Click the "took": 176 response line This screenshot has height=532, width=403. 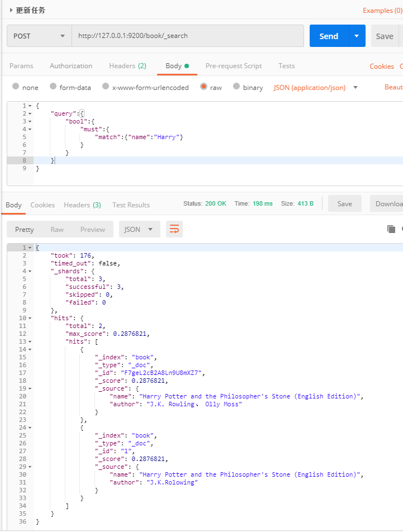[72, 255]
